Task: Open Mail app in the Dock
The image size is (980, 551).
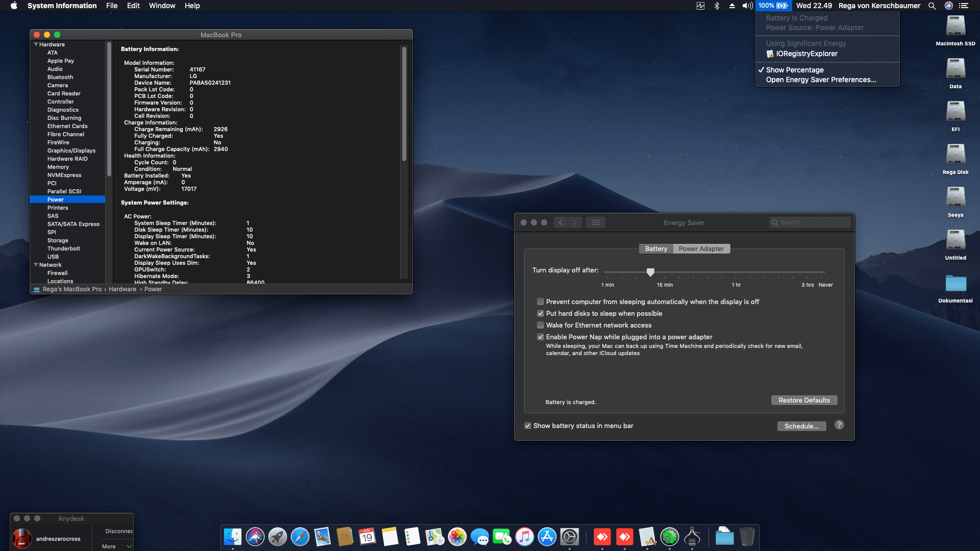Action: [x=323, y=537]
